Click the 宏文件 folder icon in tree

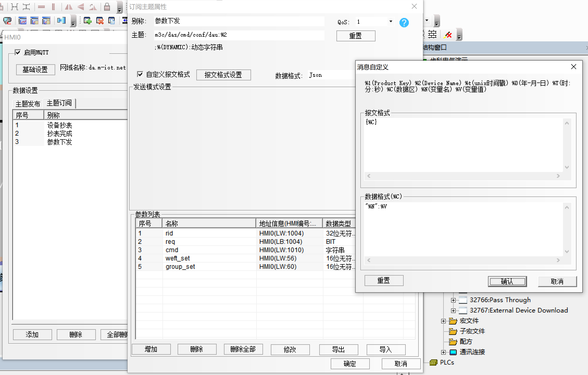point(453,321)
